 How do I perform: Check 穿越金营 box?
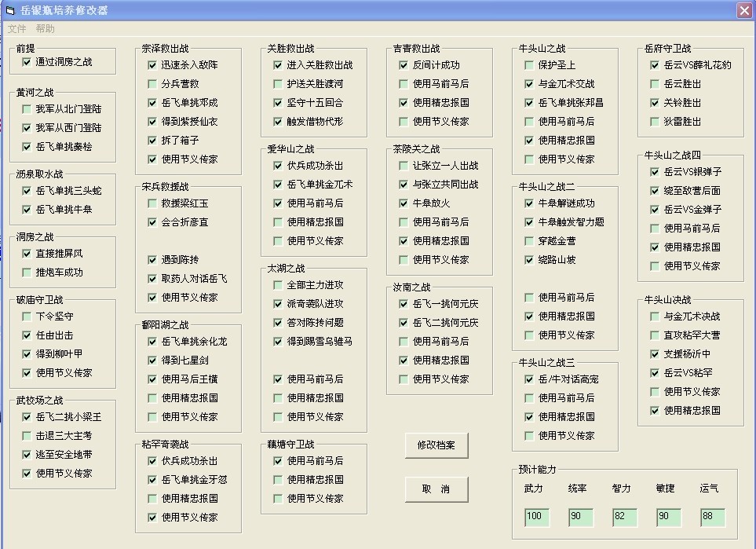pos(529,241)
